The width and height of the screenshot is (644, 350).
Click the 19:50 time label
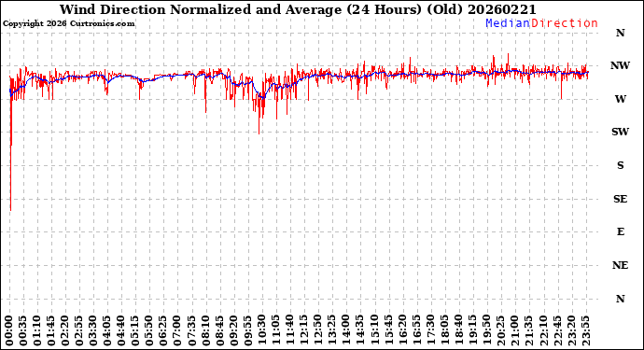[486, 330]
